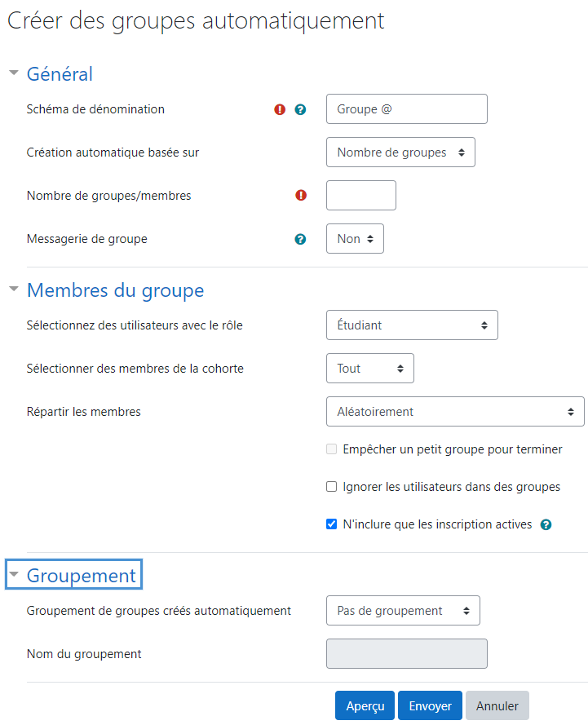The image size is (588, 725).
Task: Open the Pas de groupement dropdown
Action: click(x=403, y=610)
